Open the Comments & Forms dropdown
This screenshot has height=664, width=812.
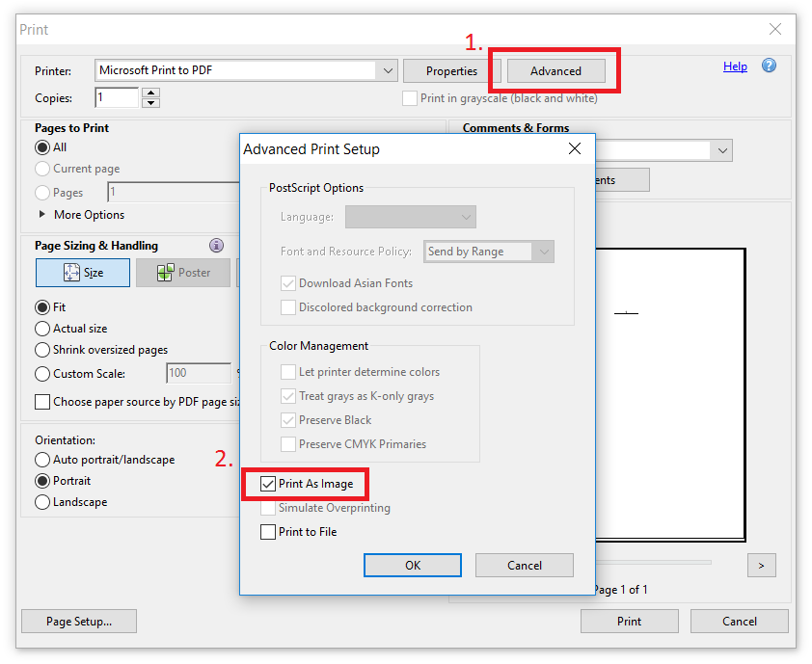(x=721, y=150)
